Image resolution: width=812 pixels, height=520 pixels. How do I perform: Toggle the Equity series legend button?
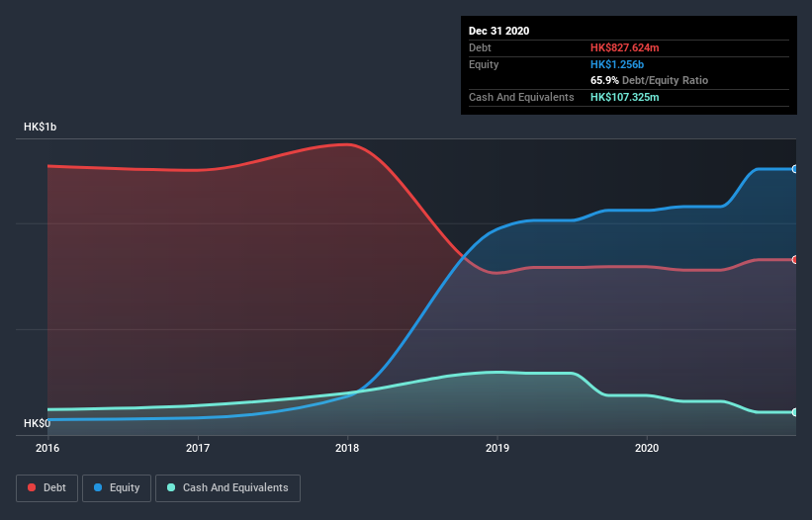pyautogui.click(x=117, y=488)
